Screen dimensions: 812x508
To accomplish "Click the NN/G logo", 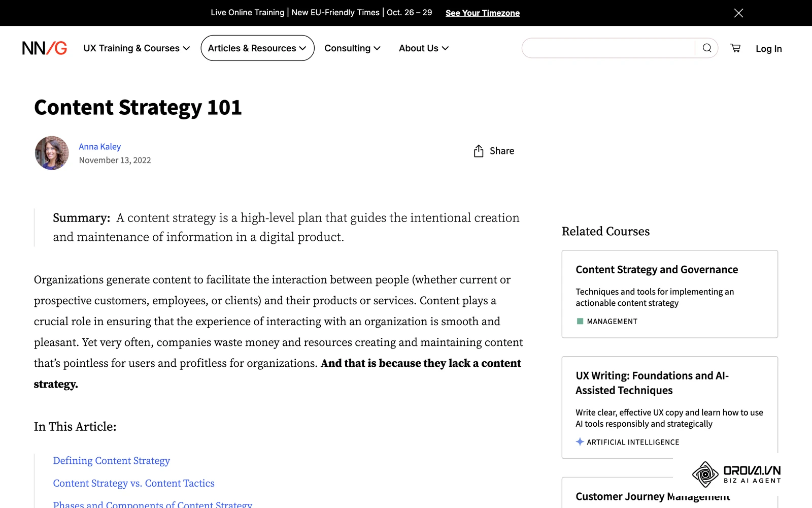I will [45, 48].
